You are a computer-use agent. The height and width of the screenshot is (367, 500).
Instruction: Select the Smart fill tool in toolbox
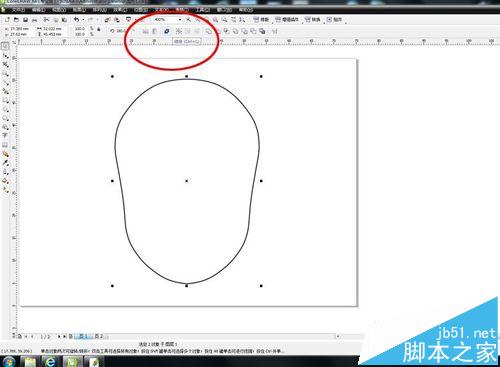point(5,91)
